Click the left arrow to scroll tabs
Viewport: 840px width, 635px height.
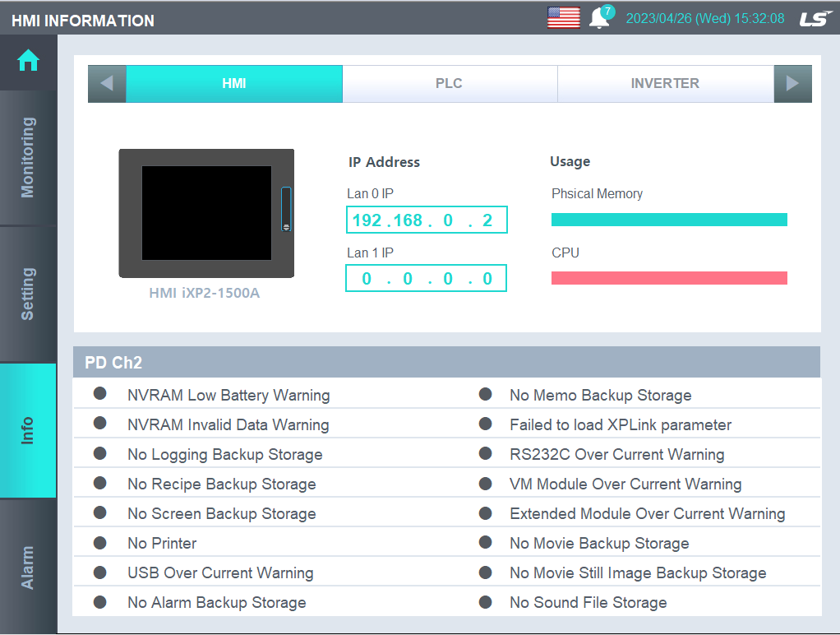(107, 83)
